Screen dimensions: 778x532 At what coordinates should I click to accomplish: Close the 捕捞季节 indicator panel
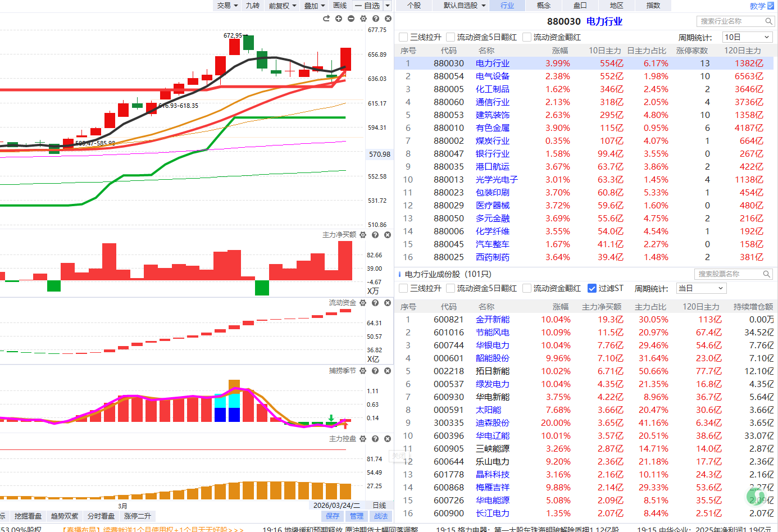388,371
